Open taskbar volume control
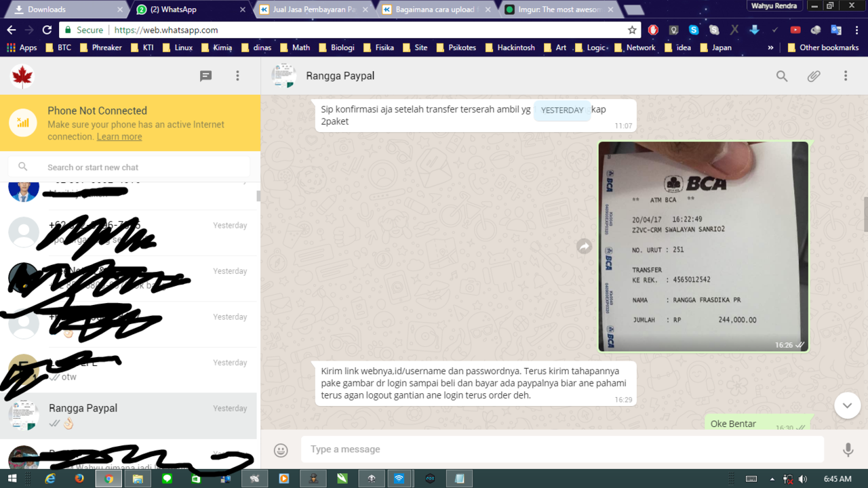Viewport: 868px width, 488px height. [804, 479]
